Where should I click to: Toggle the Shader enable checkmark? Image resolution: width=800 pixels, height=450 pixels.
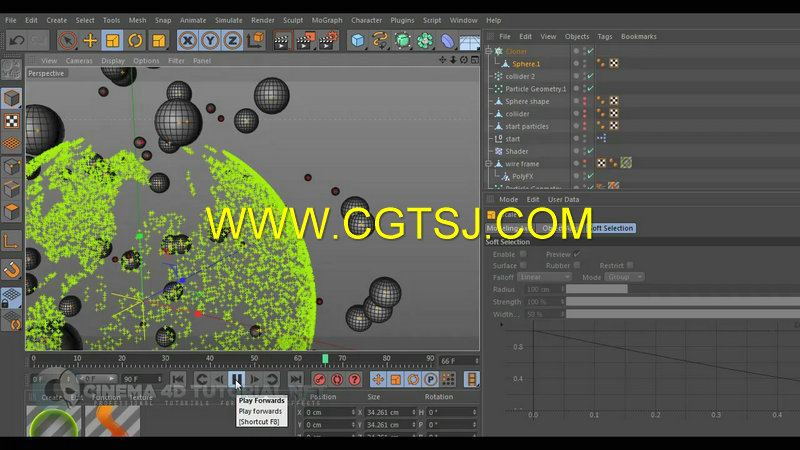coord(591,151)
